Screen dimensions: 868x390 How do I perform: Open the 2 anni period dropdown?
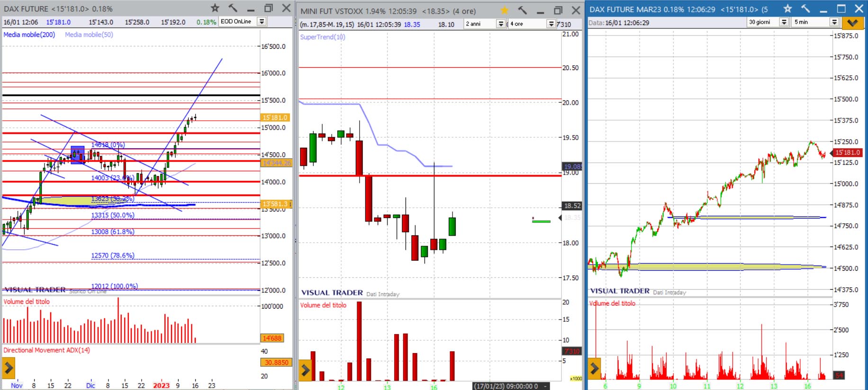(x=501, y=24)
